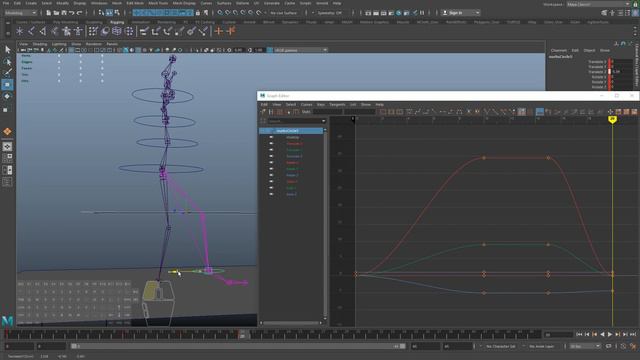This screenshot has width=640, height=360.
Task: Apply Parent Constraint from the Rigging shelf
Action: tap(144, 31)
